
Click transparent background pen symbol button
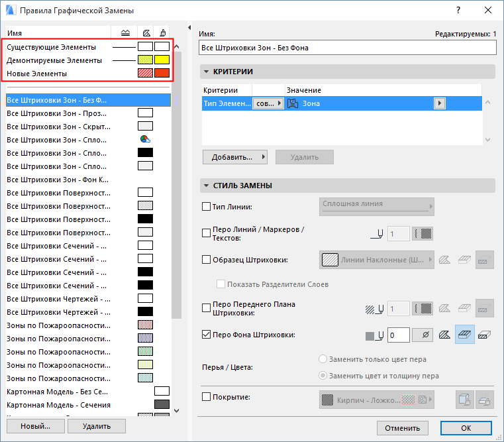point(423,335)
